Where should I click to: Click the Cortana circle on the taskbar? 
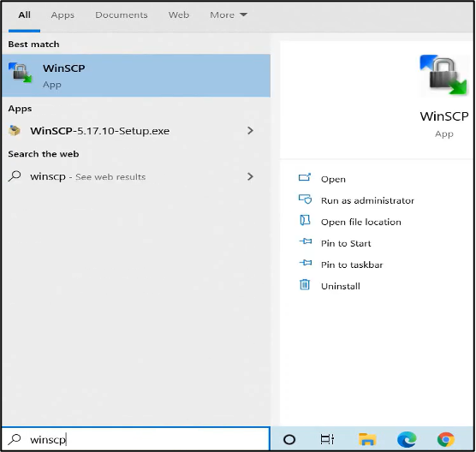(x=289, y=439)
